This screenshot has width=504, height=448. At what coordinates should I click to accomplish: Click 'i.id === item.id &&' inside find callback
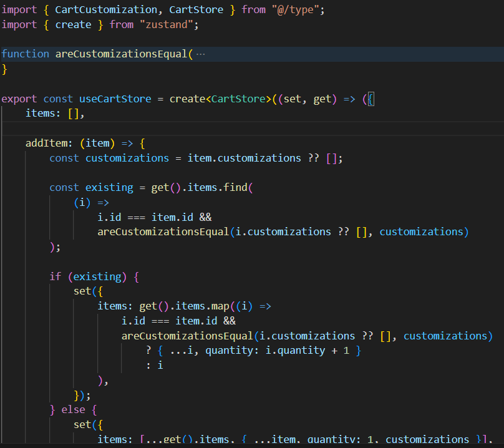tap(154, 217)
